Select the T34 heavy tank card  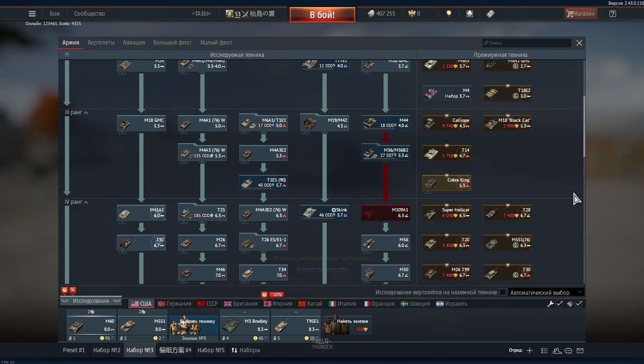[x=263, y=273]
